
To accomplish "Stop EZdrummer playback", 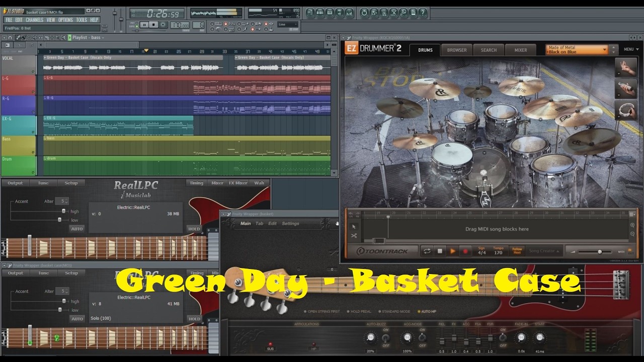I will click(440, 251).
